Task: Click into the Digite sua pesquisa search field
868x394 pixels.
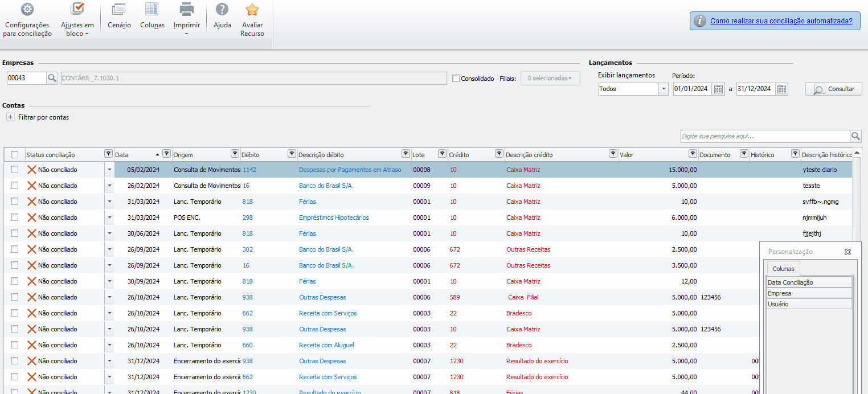Action: tap(764, 137)
